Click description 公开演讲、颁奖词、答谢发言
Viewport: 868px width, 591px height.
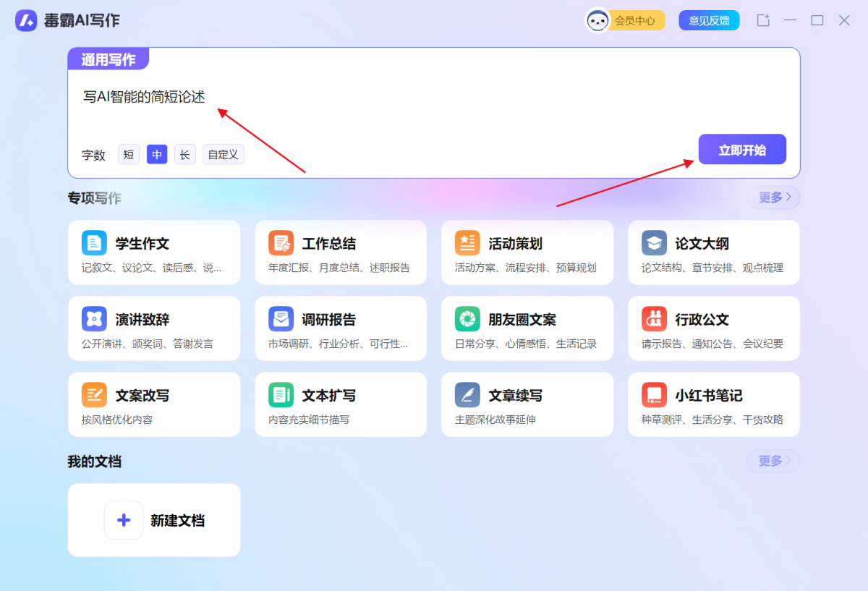coord(148,344)
